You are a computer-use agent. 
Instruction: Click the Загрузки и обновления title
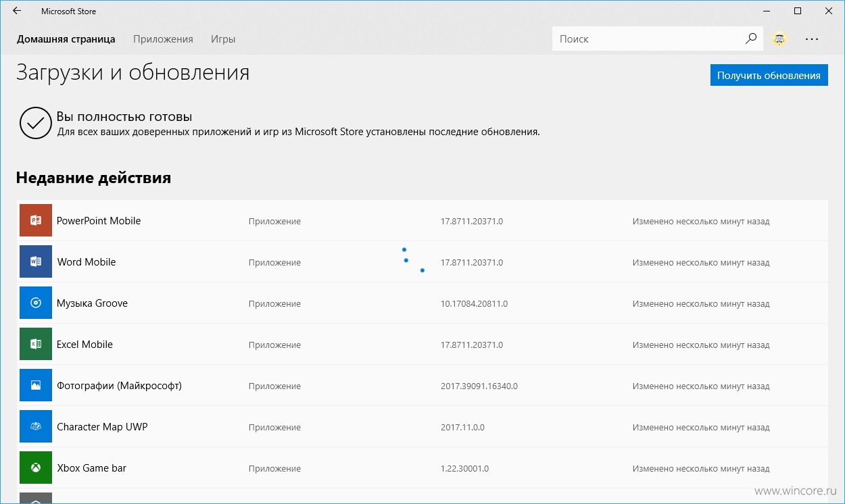coord(133,72)
